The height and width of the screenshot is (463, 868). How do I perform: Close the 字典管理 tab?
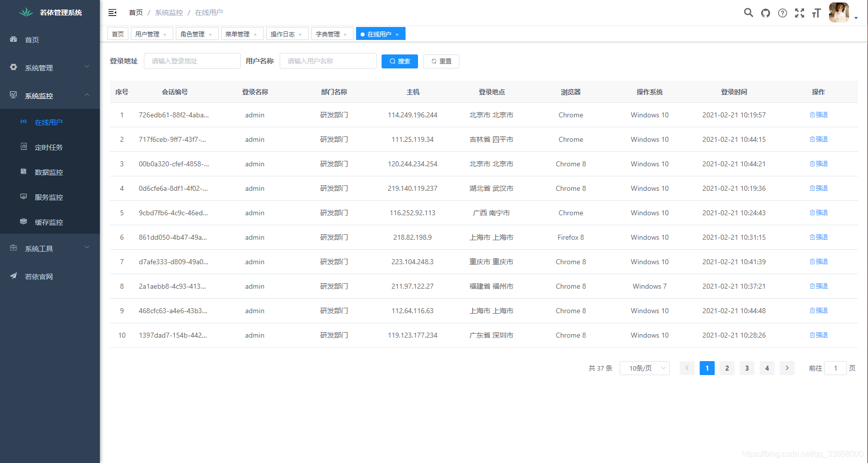[345, 34]
